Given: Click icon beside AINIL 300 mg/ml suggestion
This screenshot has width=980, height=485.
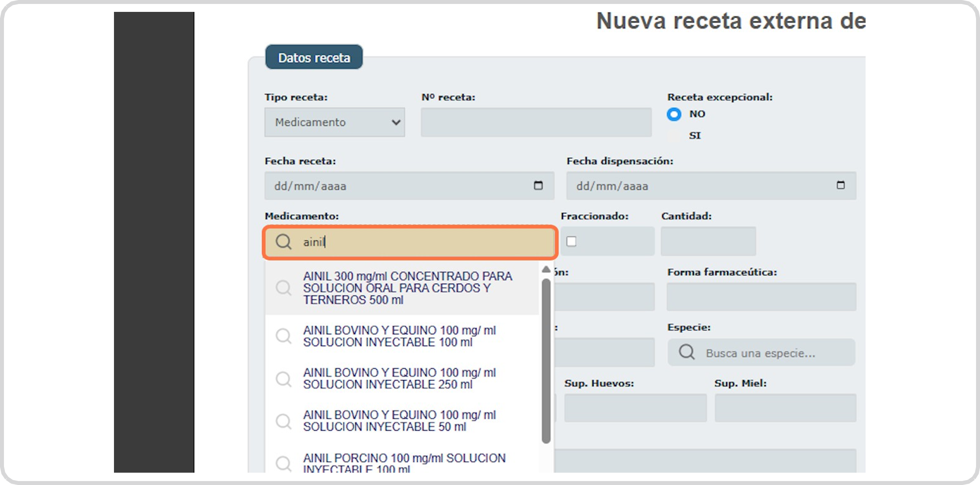Looking at the screenshot, I should coord(283,288).
